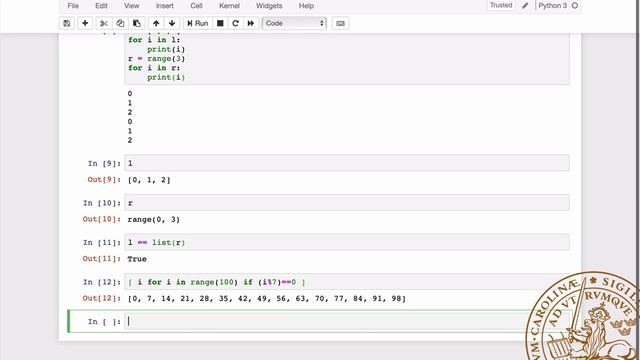Viewport: 640px width, 360px height.
Task: Click the empty In [ ]: prompt
Action: (x=104, y=322)
